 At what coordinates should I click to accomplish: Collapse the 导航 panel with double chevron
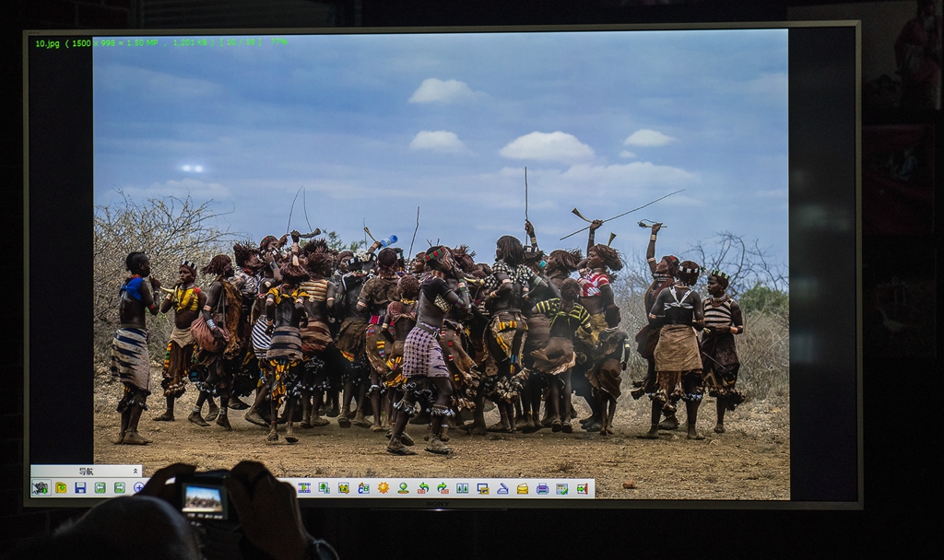click(136, 471)
